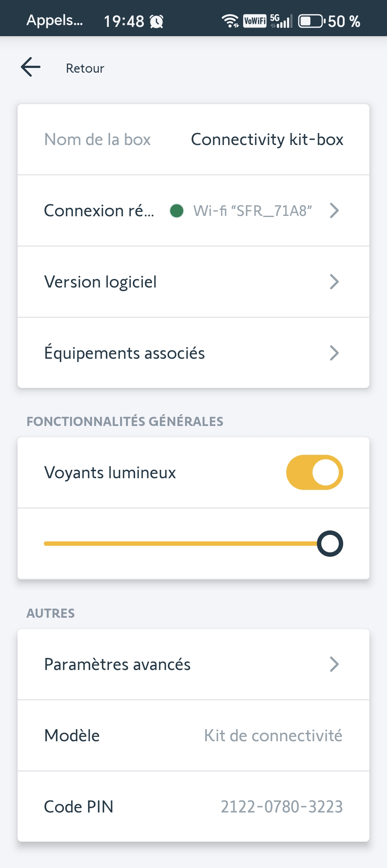387x868 pixels.
Task: Tap the Retour link
Action: point(85,68)
